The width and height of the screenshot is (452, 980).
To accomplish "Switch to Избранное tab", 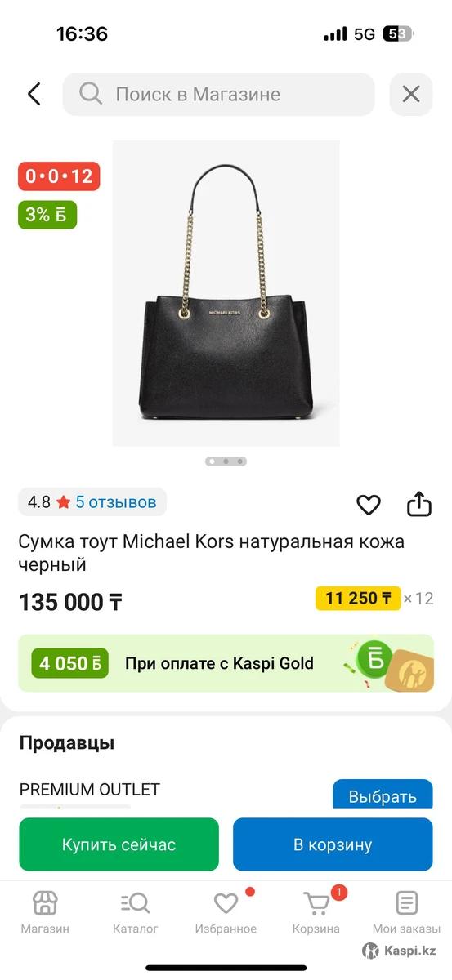I will [x=226, y=912].
